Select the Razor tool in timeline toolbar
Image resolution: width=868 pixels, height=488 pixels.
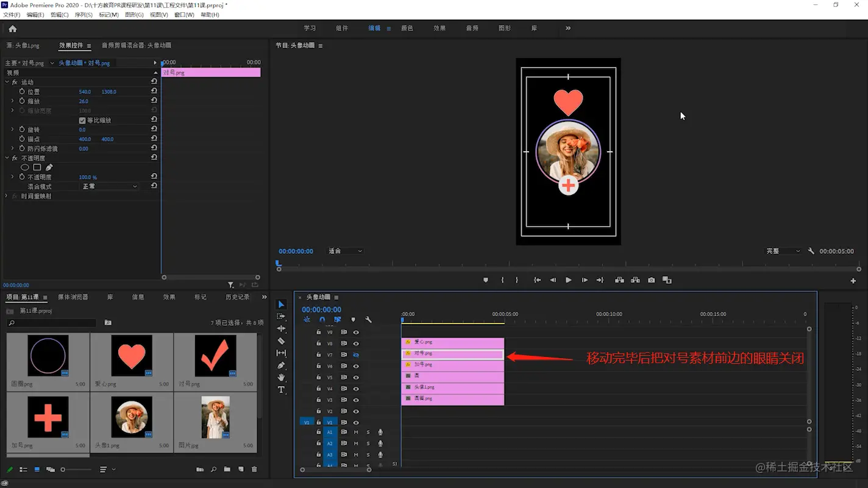[x=281, y=341]
